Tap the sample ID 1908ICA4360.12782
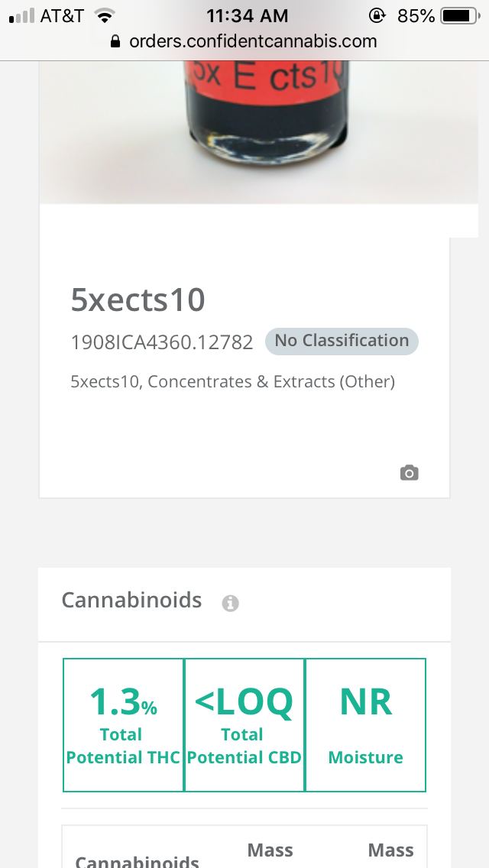 (162, 342)
